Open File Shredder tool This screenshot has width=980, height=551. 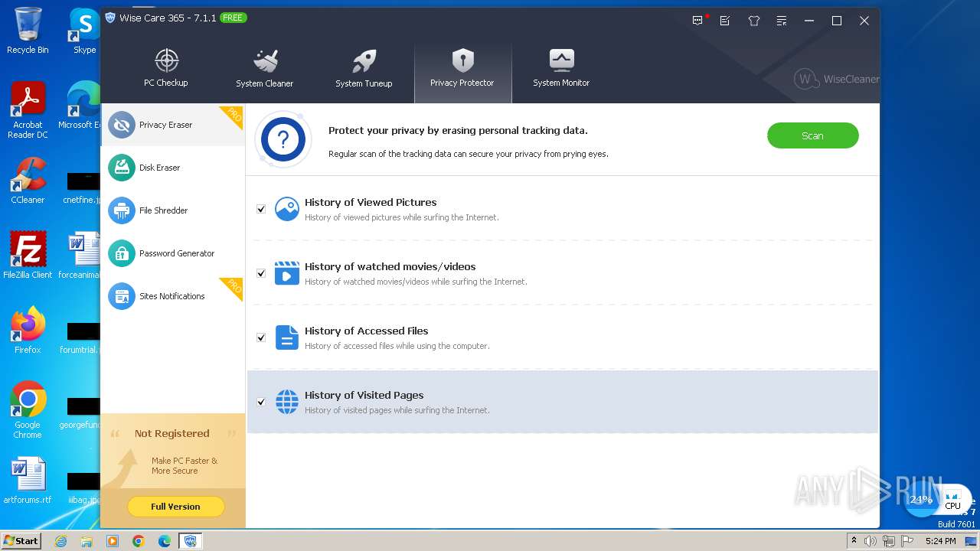[172, 210]
